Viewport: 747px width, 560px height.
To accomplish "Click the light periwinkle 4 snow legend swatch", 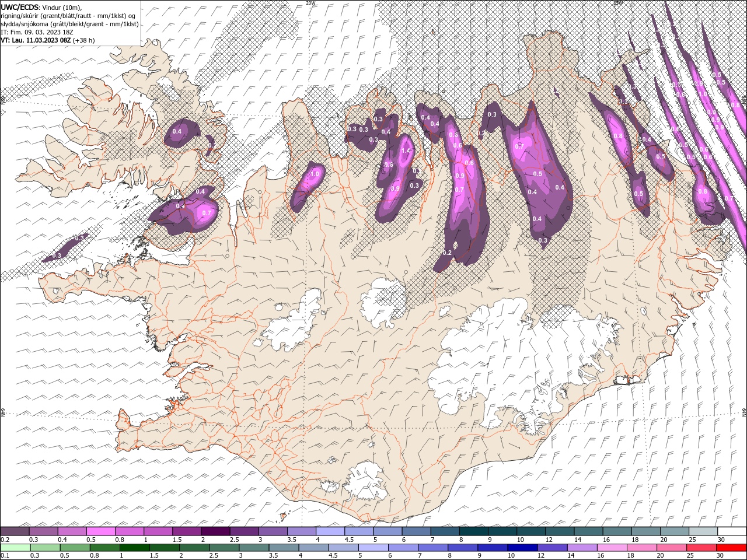I will pyautogui.click(x=330, y=531).
